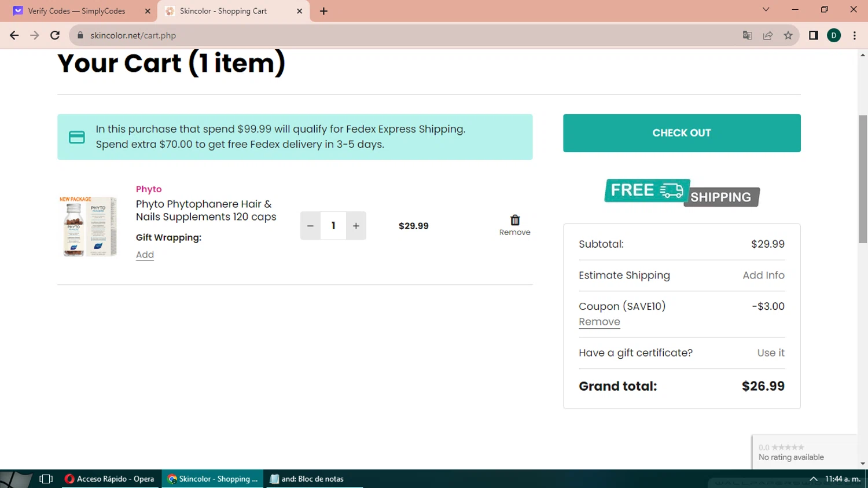Open Phyto Phytophanere product thumbnail
Viewport: 868px width, 488px height.
89,226
